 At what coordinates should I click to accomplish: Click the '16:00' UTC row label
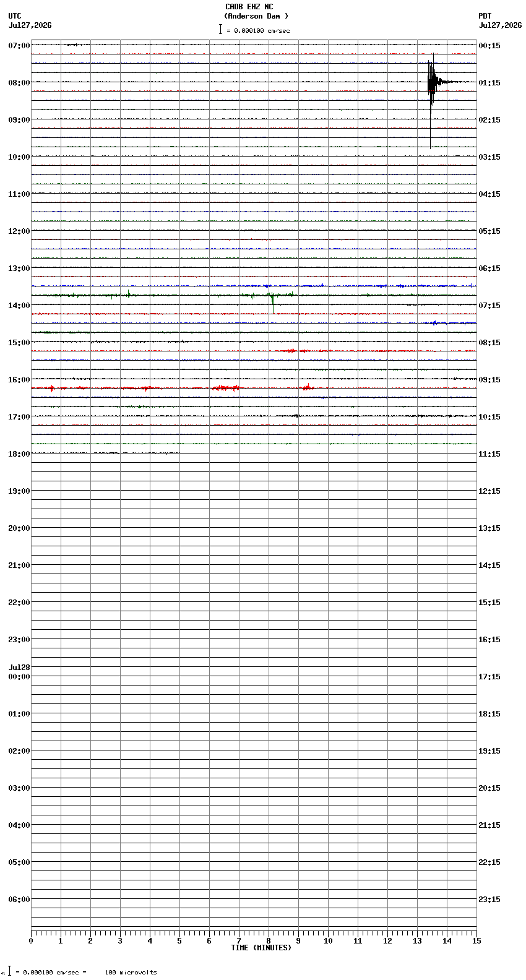[x=19, y=380]
